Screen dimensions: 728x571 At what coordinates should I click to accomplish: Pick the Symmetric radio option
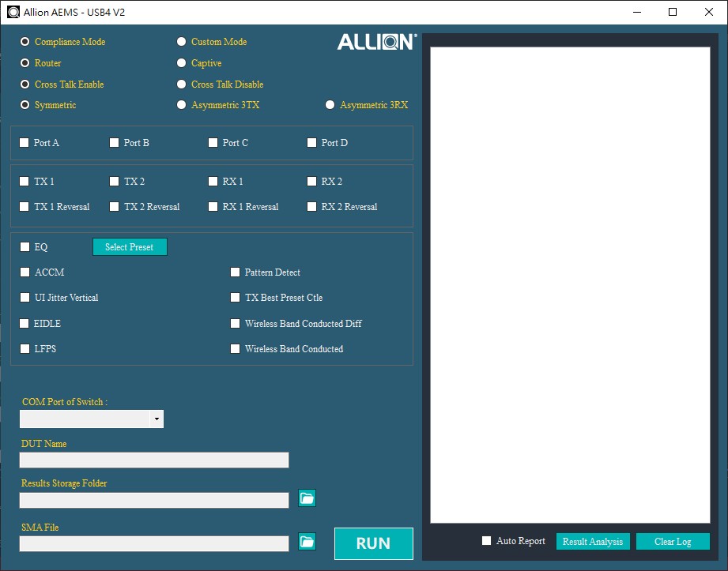point(25,105)
